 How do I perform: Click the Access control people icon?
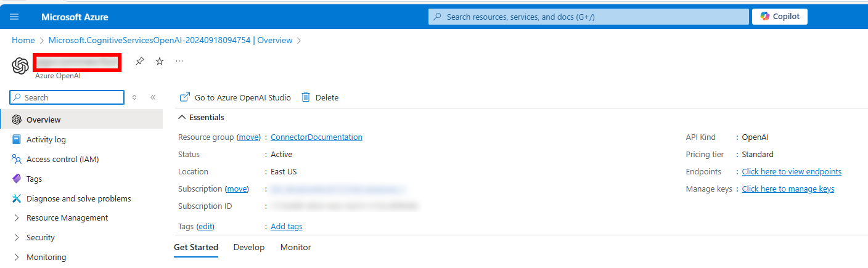pyautogui.click(x=17, y=159)
